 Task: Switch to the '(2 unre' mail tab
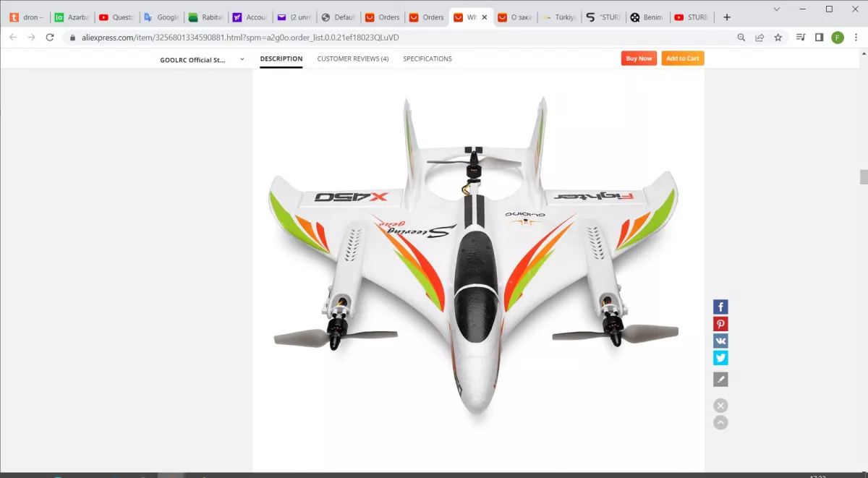293,17
